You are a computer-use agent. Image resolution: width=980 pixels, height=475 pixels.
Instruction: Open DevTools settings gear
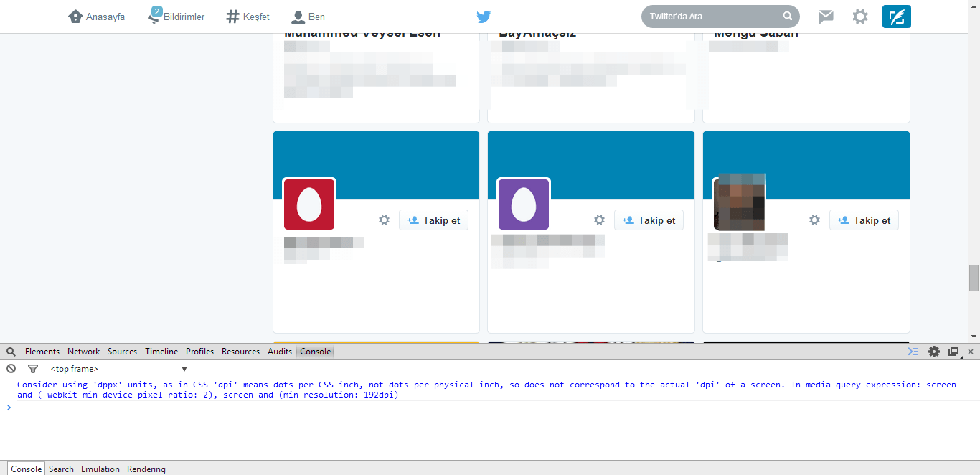(933, 352)
